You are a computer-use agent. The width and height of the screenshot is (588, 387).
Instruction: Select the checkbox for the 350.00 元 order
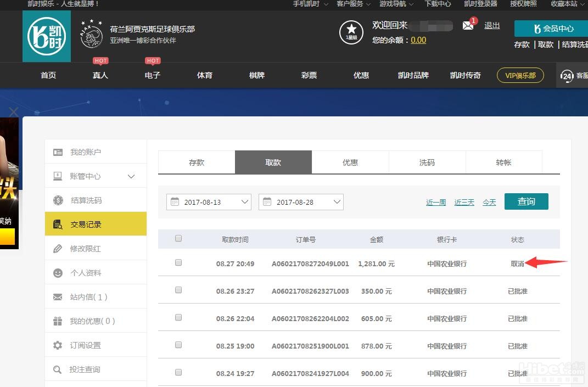tap(178, 290)
